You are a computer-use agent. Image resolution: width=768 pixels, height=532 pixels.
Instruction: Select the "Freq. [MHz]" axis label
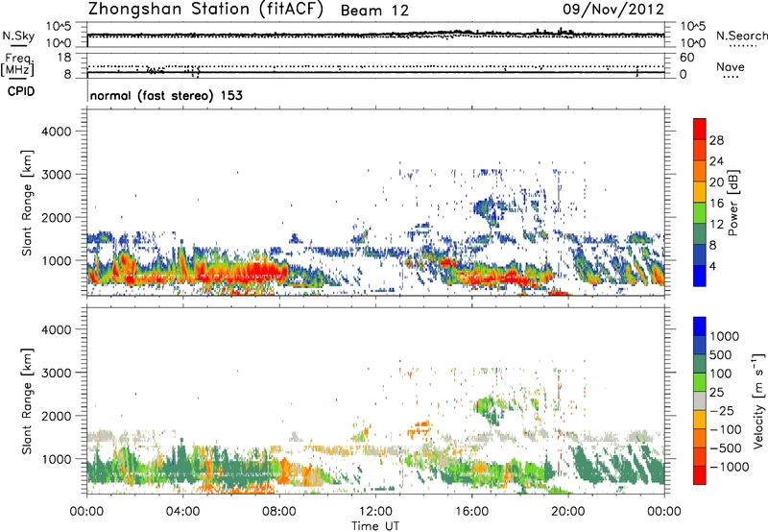click(x=18, y=65)
